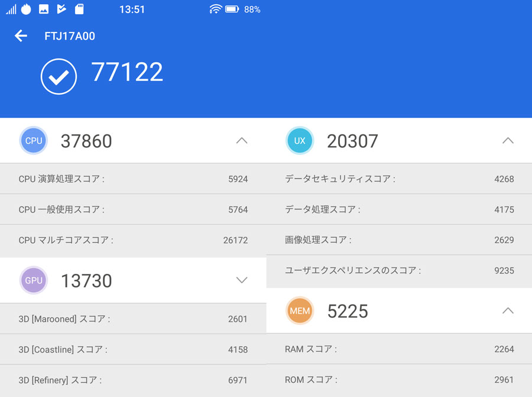Tap the teal UX badge icon
Screen dimensions: 532x397
(x=300, y=141)
